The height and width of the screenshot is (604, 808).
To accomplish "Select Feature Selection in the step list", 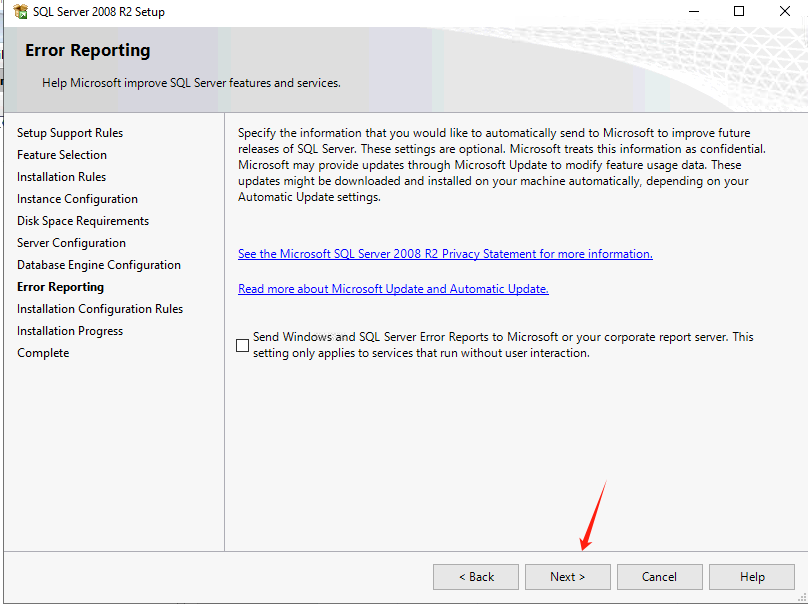I will tap(62, 155).
